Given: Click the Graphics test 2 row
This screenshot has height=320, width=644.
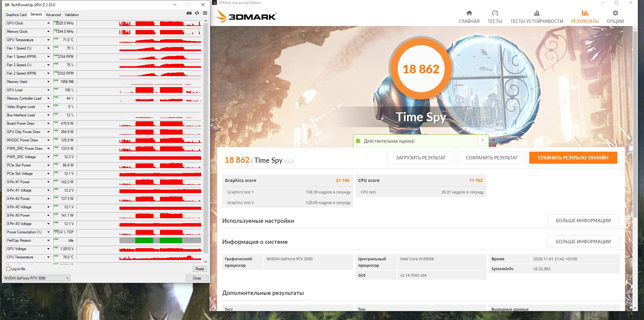Looking at the screenshot, I should 288,202.
